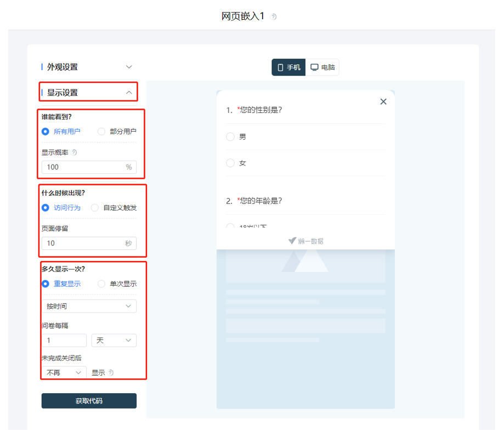Click the 什么时候出现? heading
The height and width of the screenshot is (437, 504).
click(63, 193)
